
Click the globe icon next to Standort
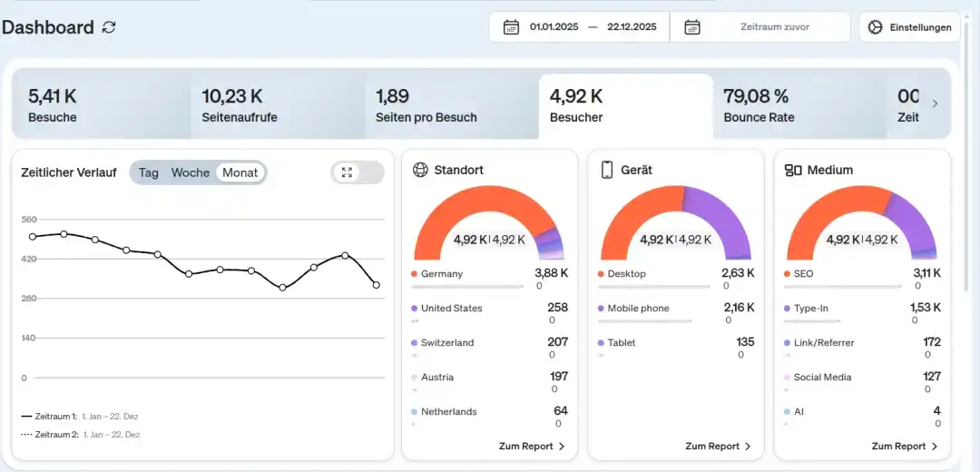(420, 170)
